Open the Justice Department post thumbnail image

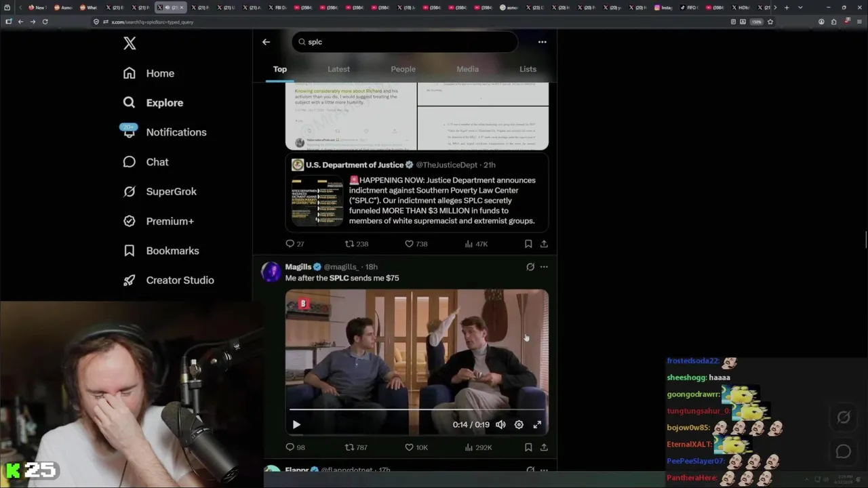click(317, 201)
